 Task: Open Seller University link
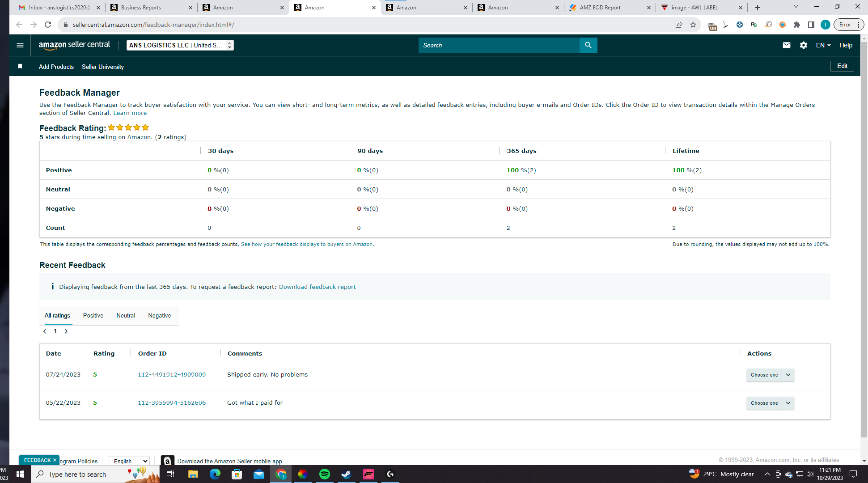[103, 67]
